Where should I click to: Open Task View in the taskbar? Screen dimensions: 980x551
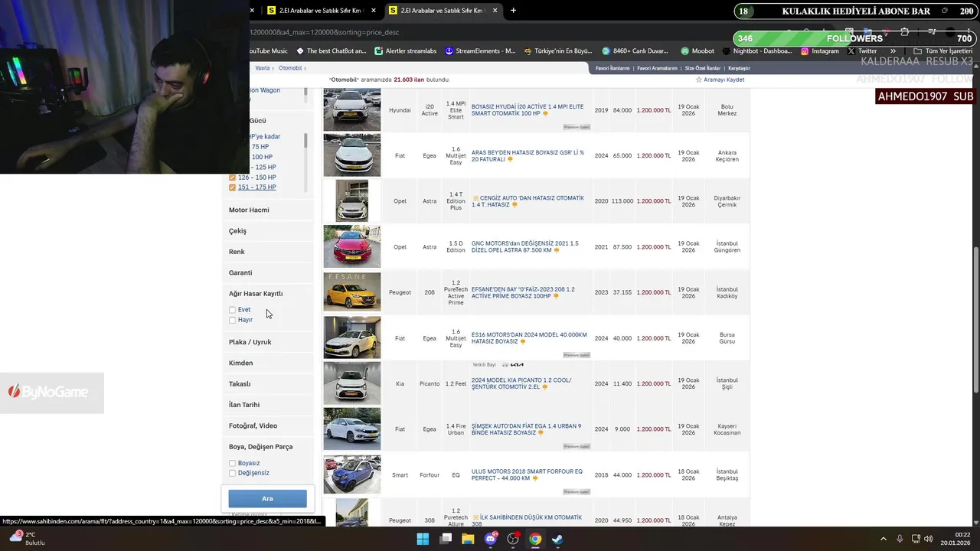tap(446, 539)
